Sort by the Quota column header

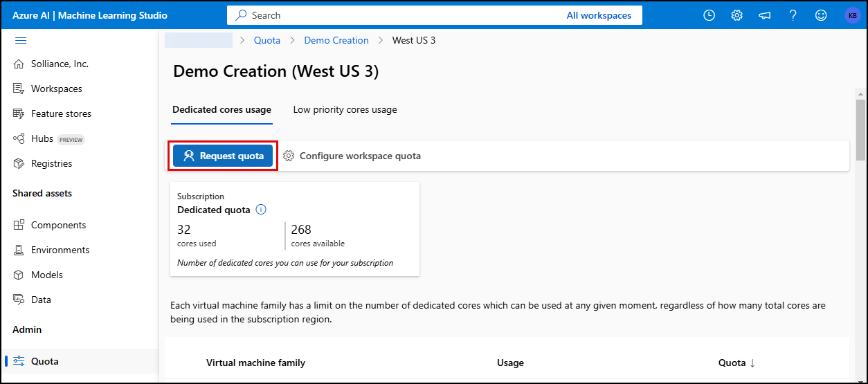[x=736, y=363]
